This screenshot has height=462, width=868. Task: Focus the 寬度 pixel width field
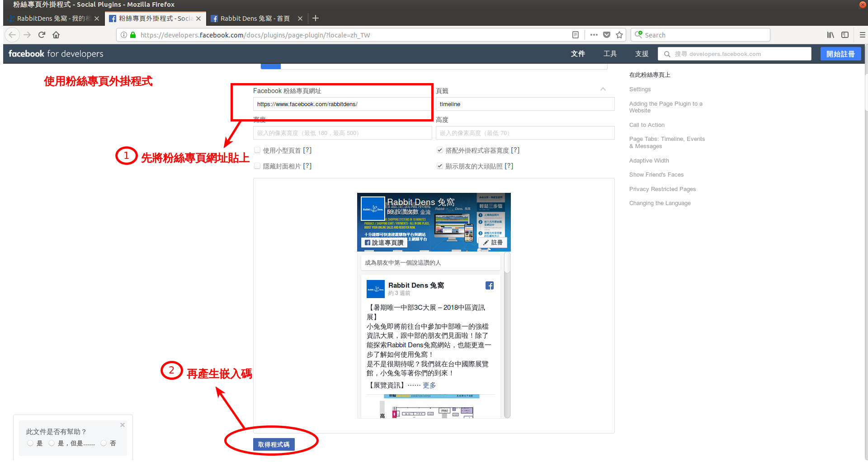point(342,133)
